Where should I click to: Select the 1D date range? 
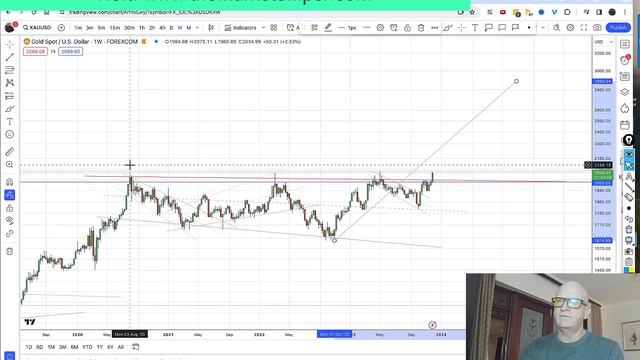(x=29, y=347)
